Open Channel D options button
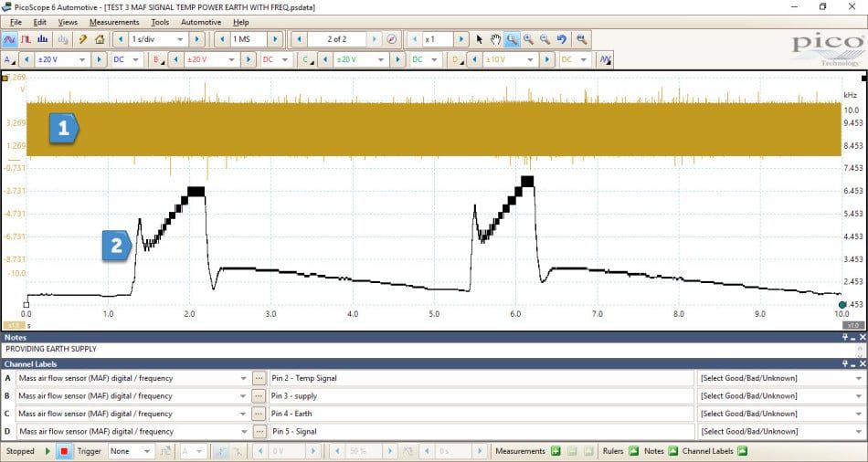 pyautogui.click(x=457, y=59)
